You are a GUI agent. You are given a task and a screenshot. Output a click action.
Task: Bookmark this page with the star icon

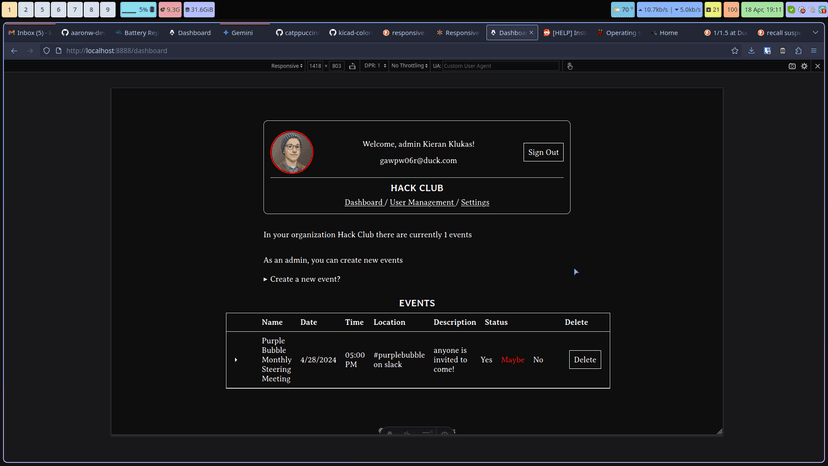coord(735,50)
